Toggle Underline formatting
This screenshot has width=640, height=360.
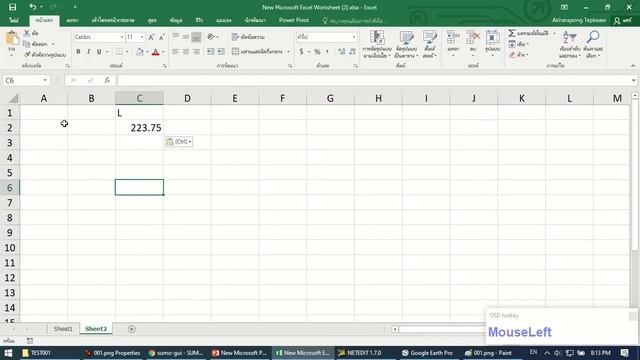pos(99,52)
